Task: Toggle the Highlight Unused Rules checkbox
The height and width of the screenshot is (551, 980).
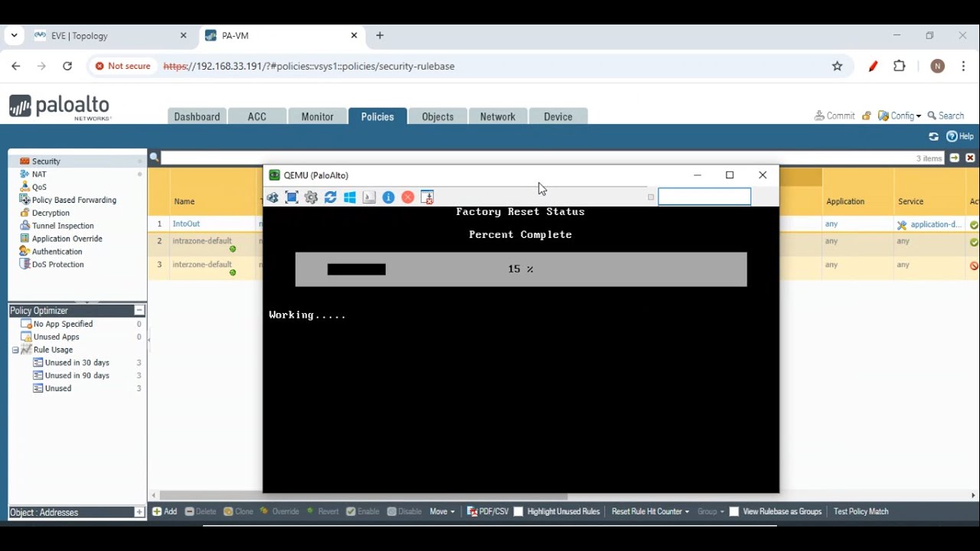Action: pyautogui.click(x=518, y=512)
